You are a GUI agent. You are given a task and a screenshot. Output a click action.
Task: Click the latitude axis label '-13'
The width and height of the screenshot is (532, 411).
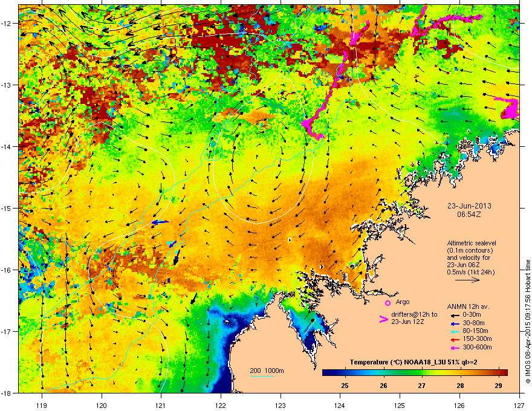click(x=6, y=85)
